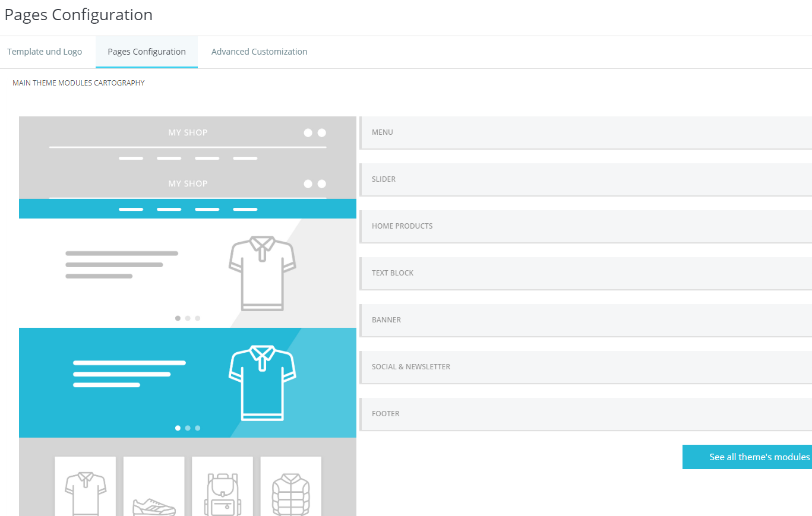
Task: Select the backpack product card thumbnail
Action: 222,486
